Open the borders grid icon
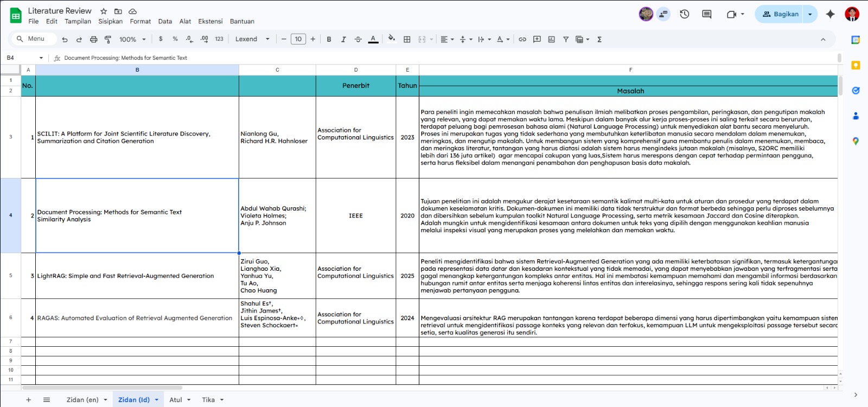The width and height of the screenshot is (868, 407). click(407, 39)
